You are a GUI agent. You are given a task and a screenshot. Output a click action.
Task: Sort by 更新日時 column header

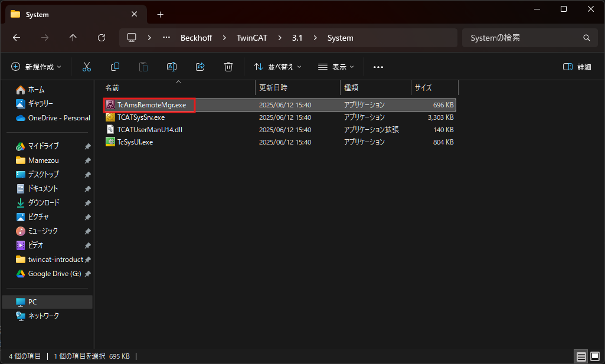pos(273,87)
